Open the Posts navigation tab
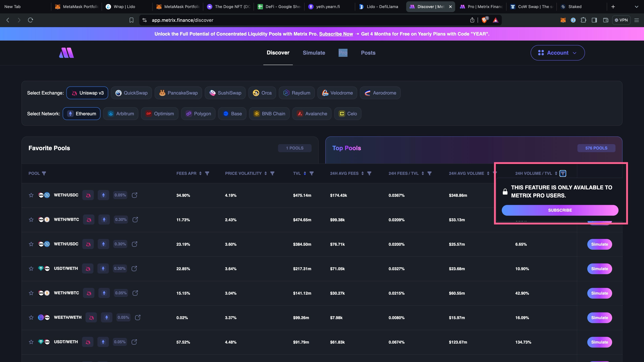 coord(368,53)
